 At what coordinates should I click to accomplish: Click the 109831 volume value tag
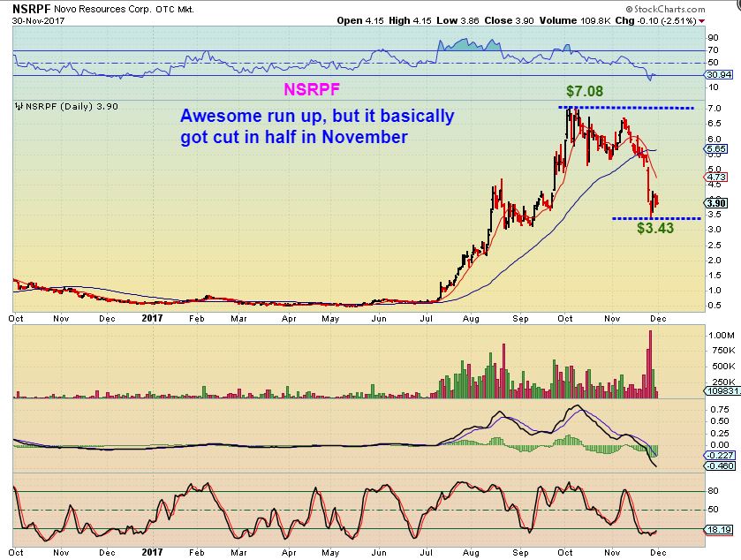(x=722, y=390)
